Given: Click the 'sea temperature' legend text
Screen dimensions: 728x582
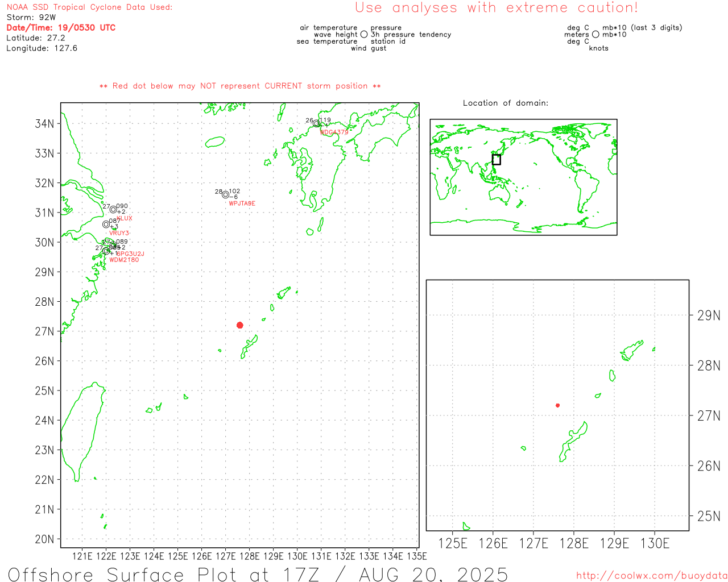Looking at the screenshot, I should coord(327,41).
